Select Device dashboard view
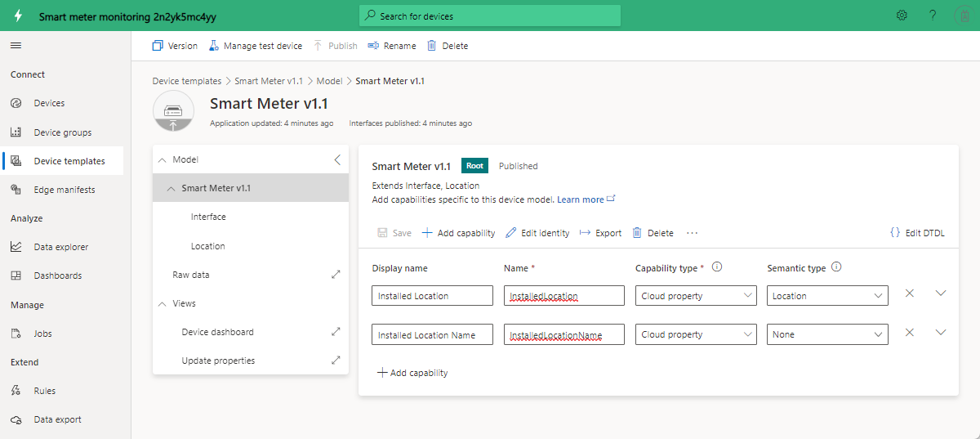980x439 pixels. pos(217,332)
